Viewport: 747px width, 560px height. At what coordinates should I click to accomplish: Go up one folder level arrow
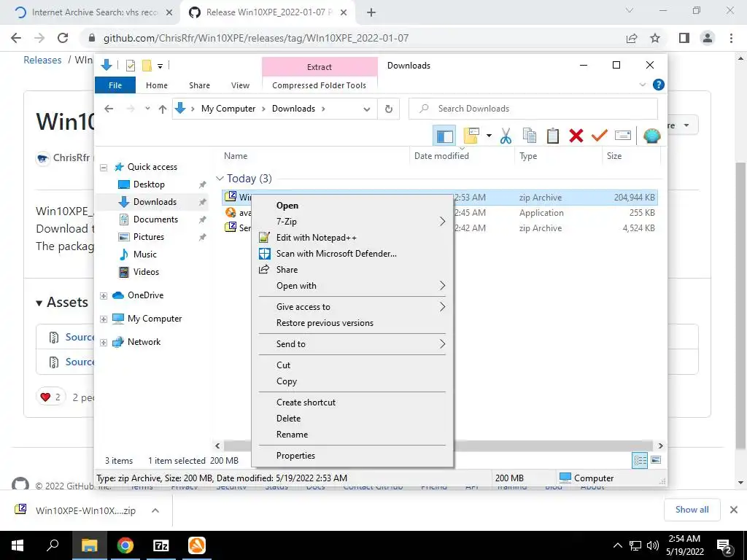(163, 109)
